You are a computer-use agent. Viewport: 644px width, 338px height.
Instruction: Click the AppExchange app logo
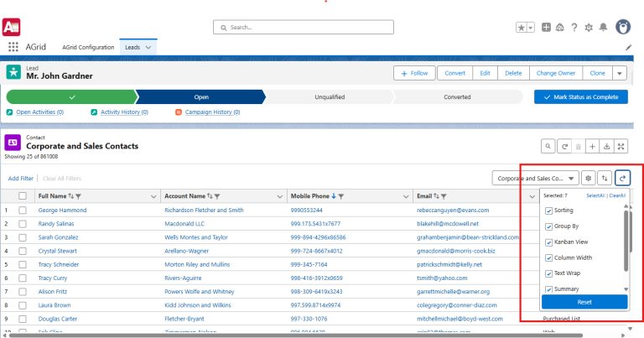click(11, 27)
